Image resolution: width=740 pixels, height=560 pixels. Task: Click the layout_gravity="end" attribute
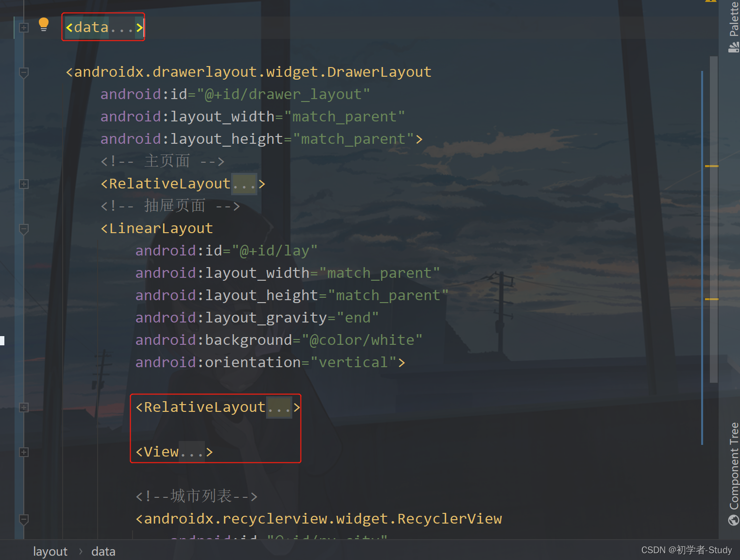tap(257, 318)
